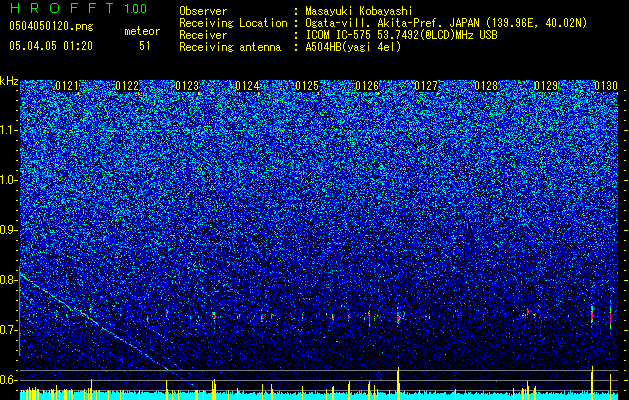
Task: Click the tall yellow echo spike near 0127
Action: click(x=398, y=383)
